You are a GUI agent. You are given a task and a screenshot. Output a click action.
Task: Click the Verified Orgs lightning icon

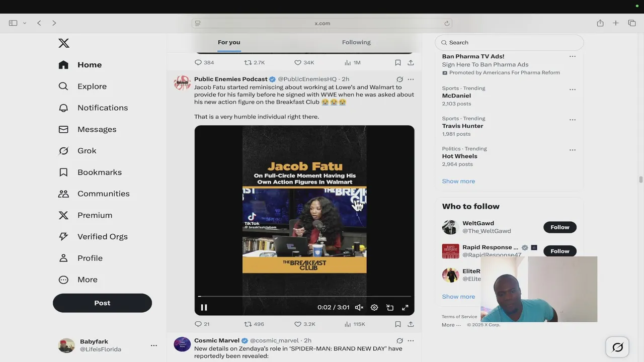point(63,236)
